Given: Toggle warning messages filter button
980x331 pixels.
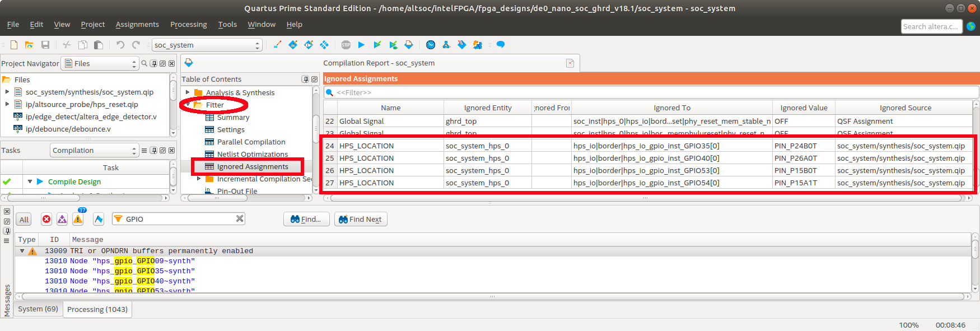Looking at the screenshot, I should coord(78,220).
